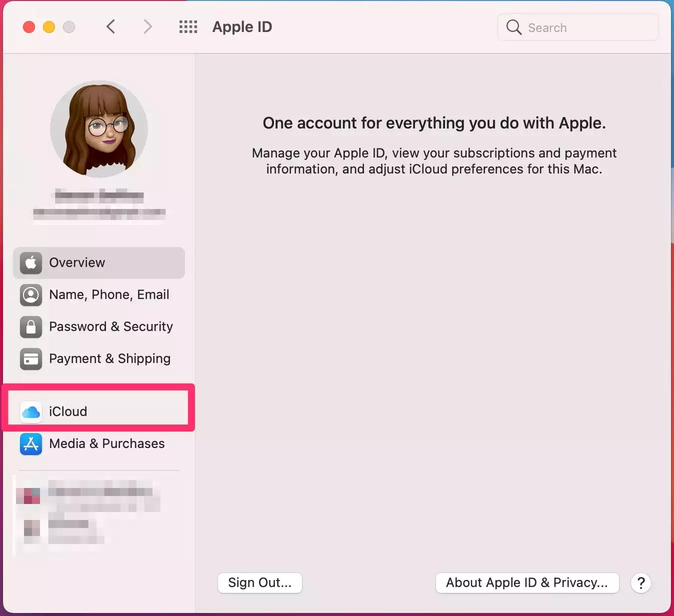This screenshot has height=616, width=674.
Task: Click the credit card Payment & Shipping icon
Action: point(31,359)
